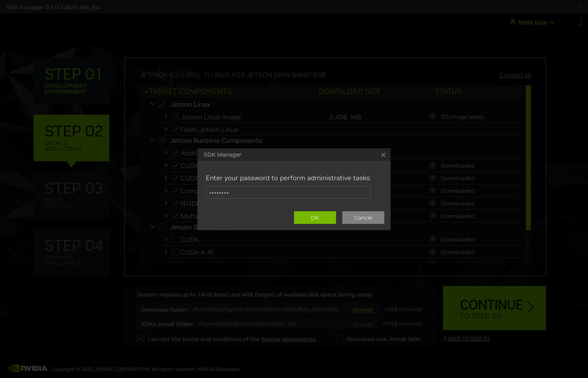This screenshot has height=378, width=588.
Task: Expand the Multi component row
Action: 166,216
